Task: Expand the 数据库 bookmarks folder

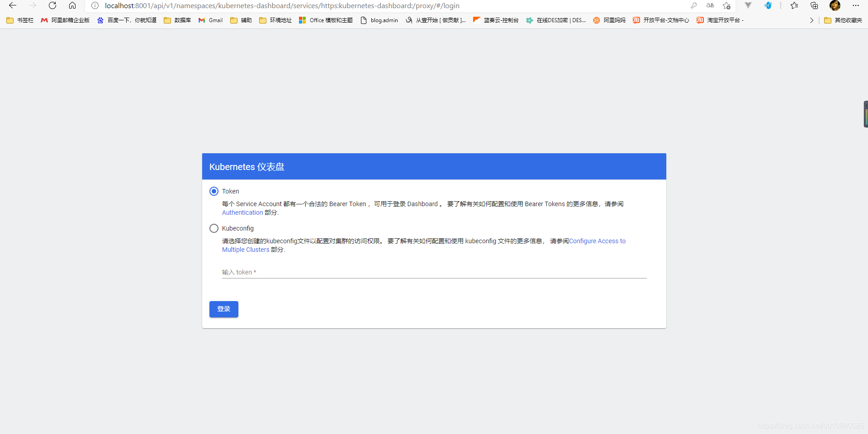Action: pos(177,20)
